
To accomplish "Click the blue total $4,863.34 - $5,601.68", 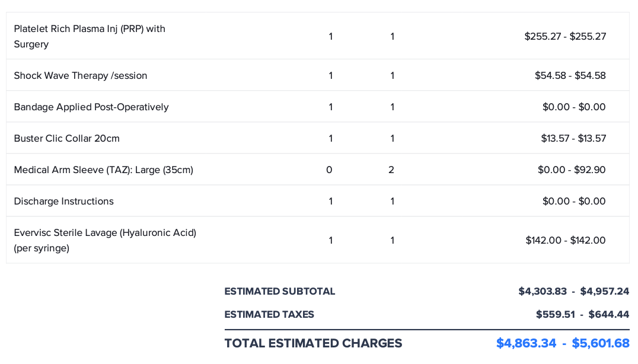I will point(563,343).
